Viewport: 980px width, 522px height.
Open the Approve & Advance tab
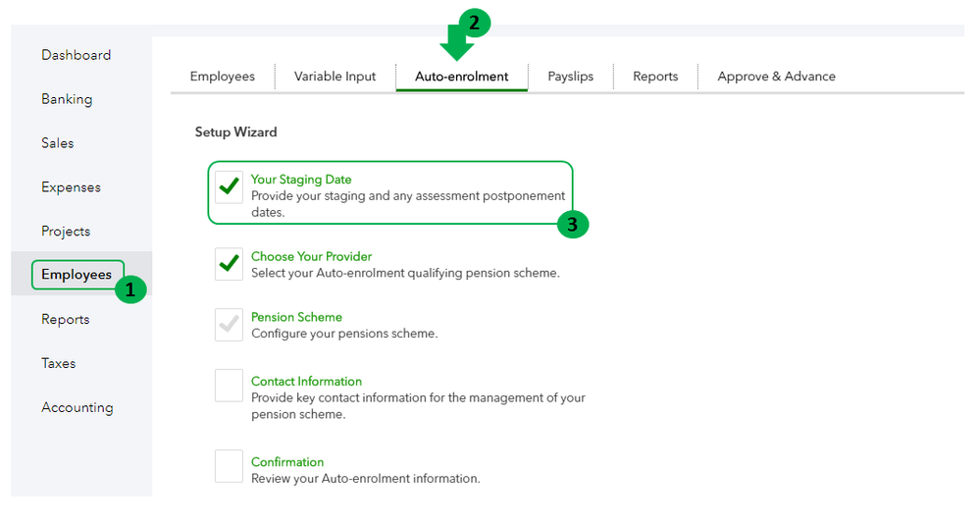[x=776, y=77]
